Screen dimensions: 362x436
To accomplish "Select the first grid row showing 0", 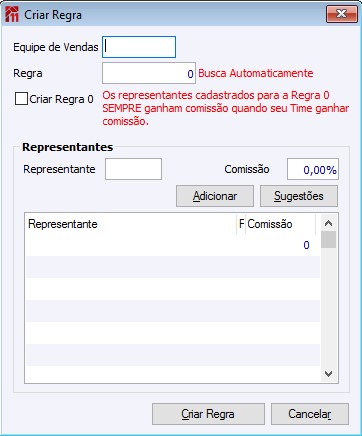I will [173, 245].
